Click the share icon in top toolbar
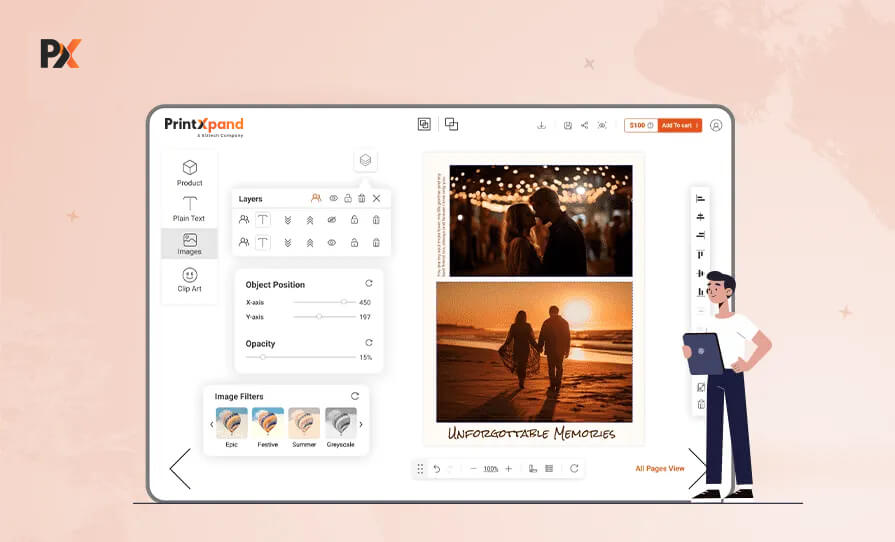The height and width of the screenshot is (542, 895). (x=584, y=125)
